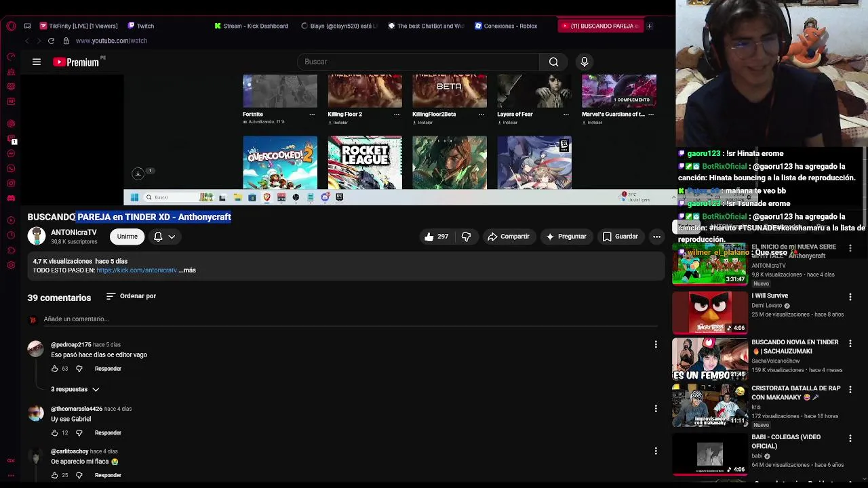Open WhatsApp in the sidebar
This screenshot has height=488, width=868.
pyautogui.click(x=11, y=168)
